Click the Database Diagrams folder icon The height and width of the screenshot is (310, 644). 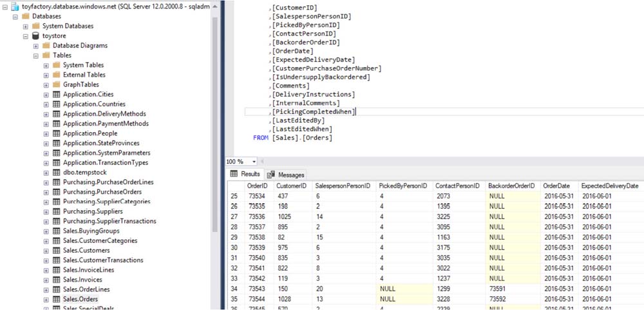click(x=46, y=46)
